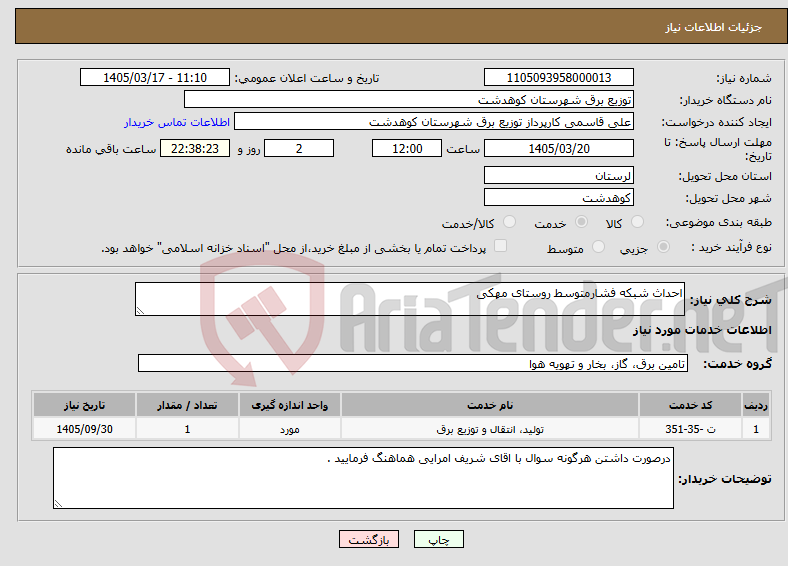
Task: Click the ساعت باقی مانده label
Action: 111,149
